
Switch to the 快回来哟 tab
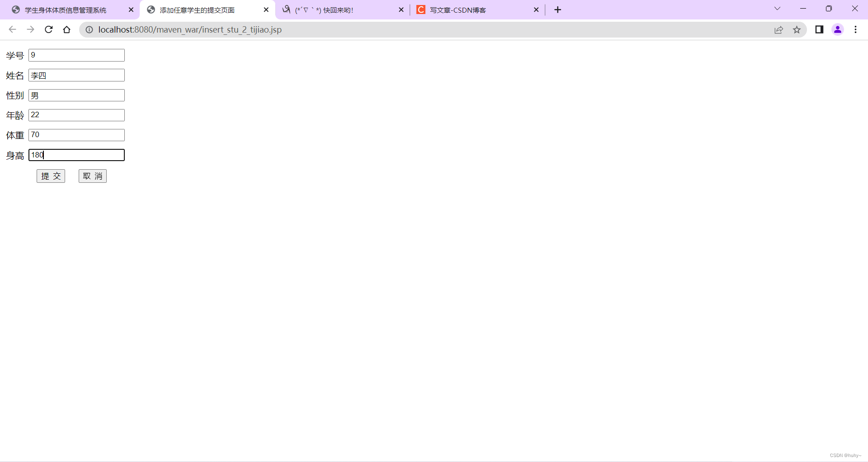(342, 10)
